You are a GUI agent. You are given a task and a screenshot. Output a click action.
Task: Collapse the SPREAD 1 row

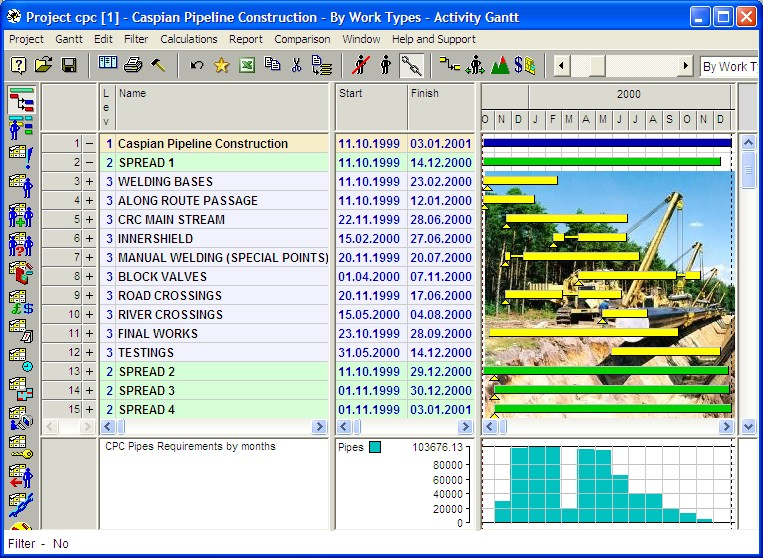(x=90, y=162)
